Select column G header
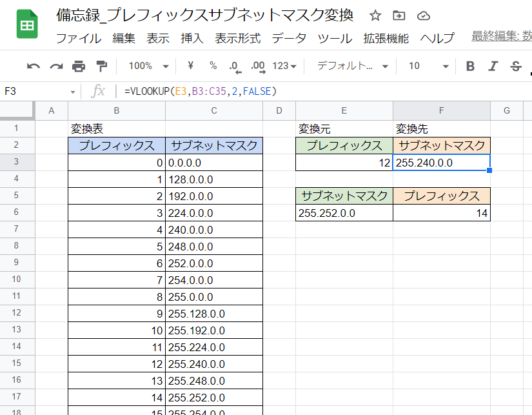 (x=507, y=111)
